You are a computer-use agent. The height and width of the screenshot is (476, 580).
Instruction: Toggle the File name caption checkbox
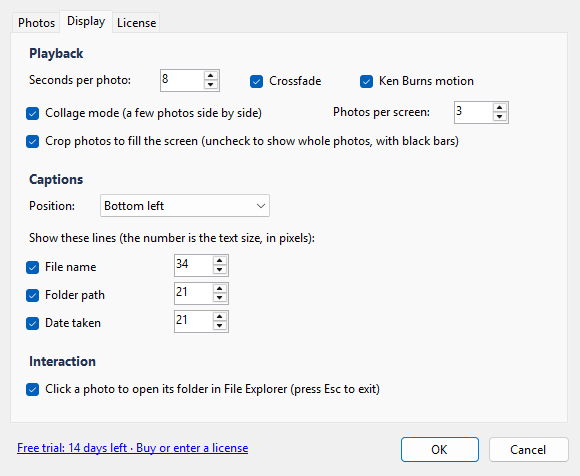pyautogui.click(x=33, y=267)
